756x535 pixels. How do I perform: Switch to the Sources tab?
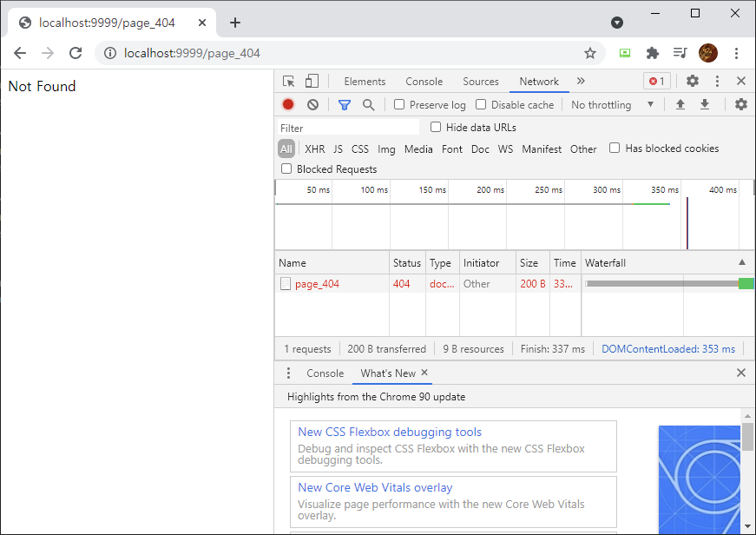coord(481,82)
